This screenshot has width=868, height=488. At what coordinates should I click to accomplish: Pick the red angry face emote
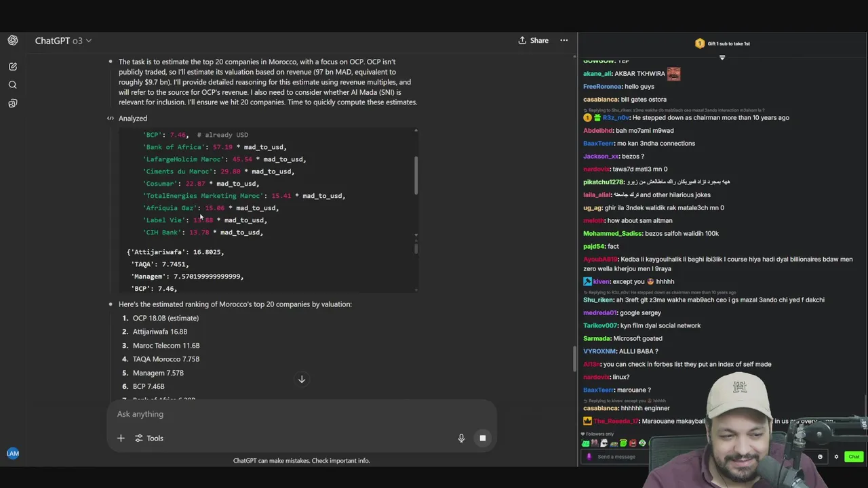coord(633,443)
